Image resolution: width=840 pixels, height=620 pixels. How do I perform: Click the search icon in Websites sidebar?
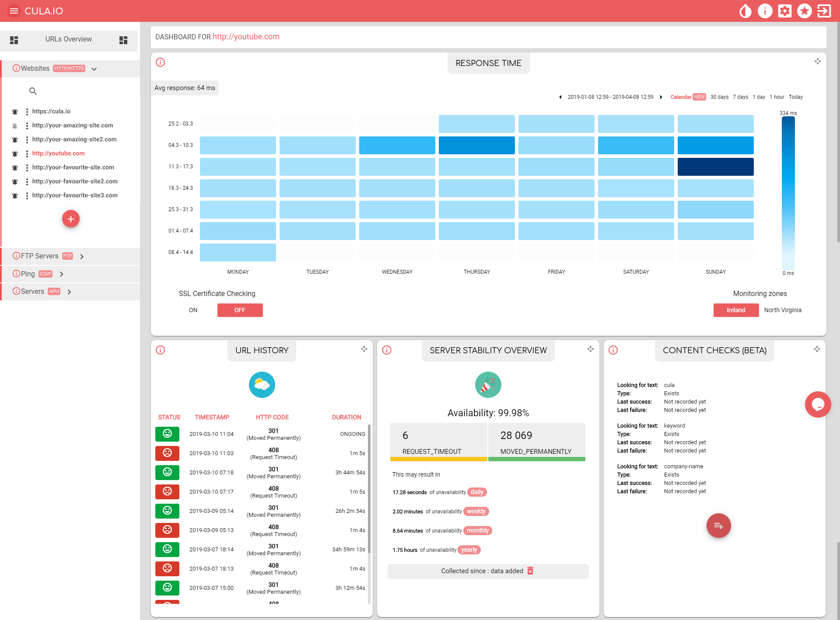(x=33, y=91)
